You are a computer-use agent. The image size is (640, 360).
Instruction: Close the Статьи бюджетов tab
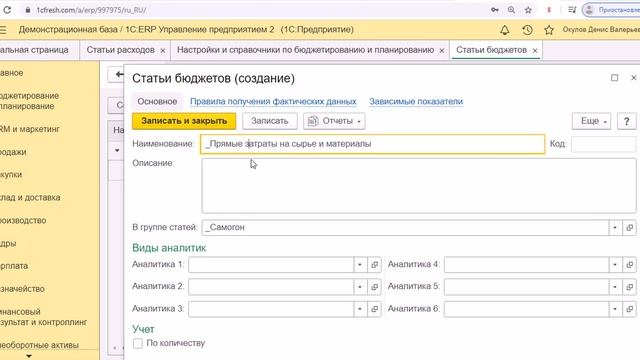click(x=535, y=51)
